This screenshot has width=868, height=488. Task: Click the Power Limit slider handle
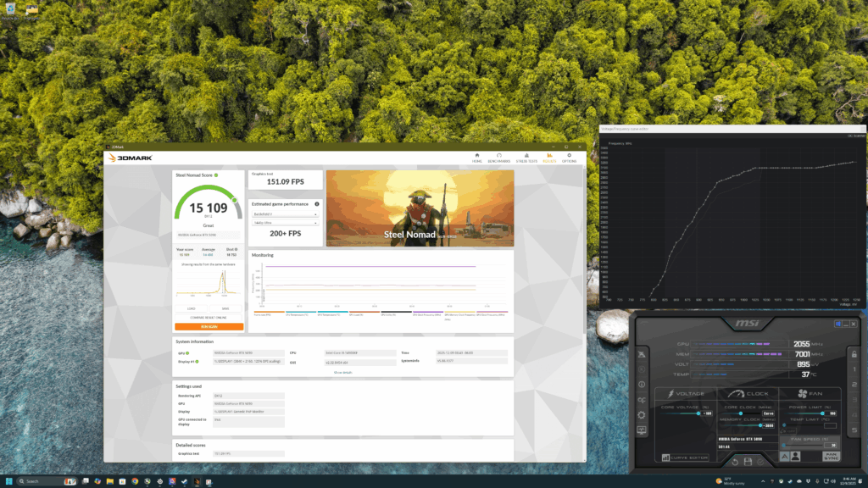tap(822, 413)
